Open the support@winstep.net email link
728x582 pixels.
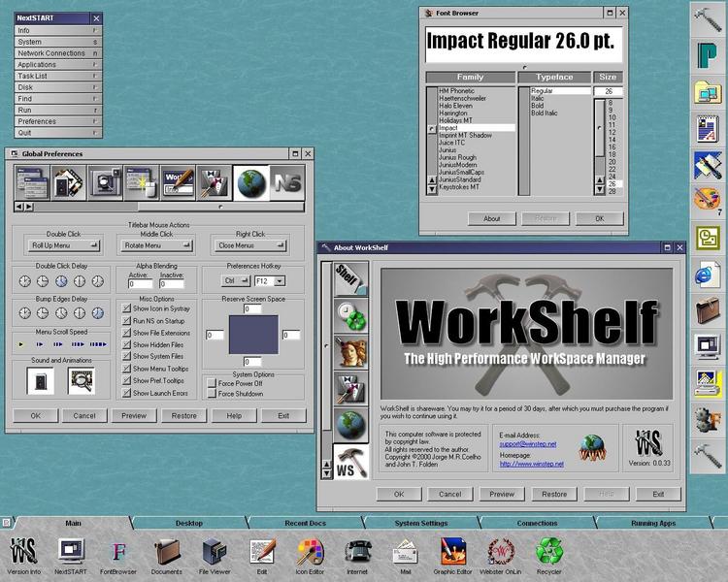click(528, 444)
